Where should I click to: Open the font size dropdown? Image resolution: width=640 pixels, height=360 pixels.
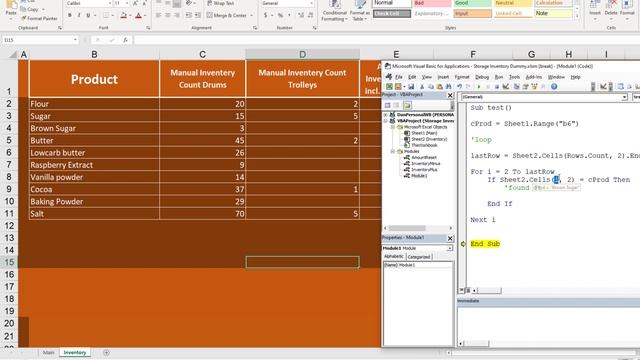tap(127, 3)
